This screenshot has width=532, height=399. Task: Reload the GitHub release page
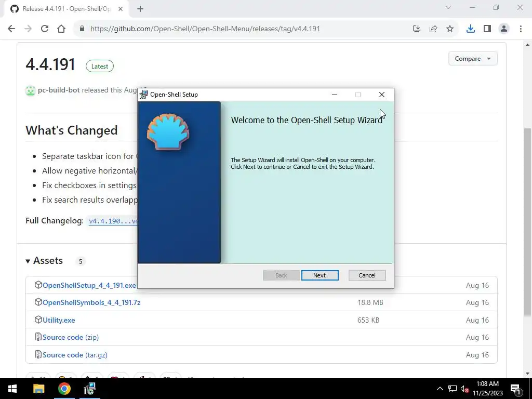(x=45, y=29)
